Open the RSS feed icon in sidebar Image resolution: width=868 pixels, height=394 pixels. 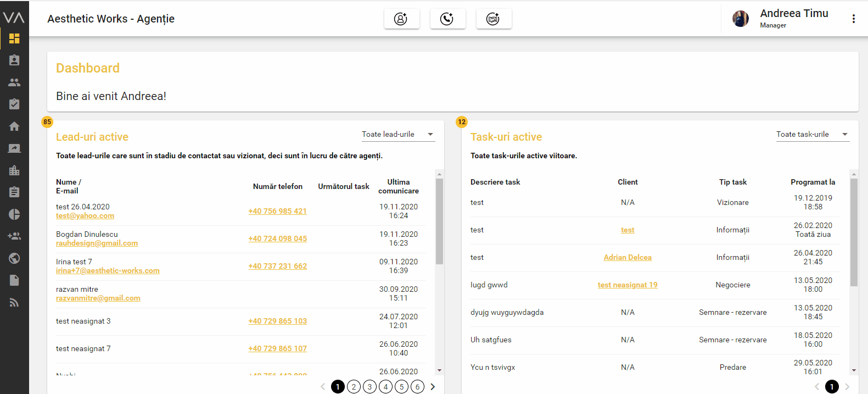click(14, 302)
